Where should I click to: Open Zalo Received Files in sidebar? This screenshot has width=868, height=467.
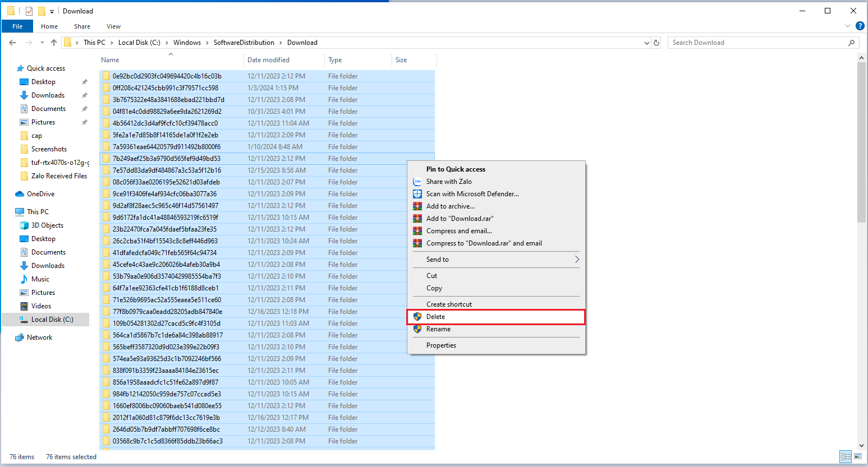[59, 176]
